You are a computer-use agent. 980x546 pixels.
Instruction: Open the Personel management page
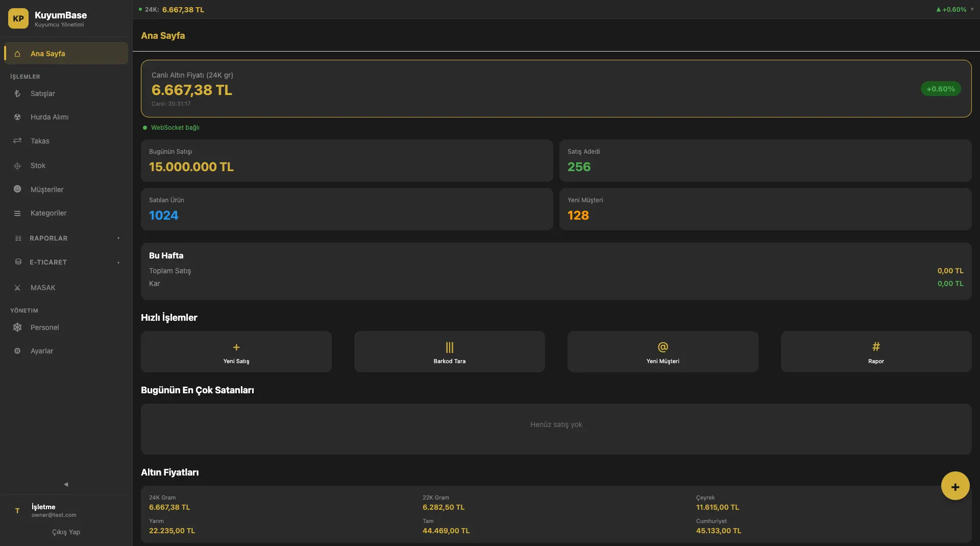tap(66, 327)
